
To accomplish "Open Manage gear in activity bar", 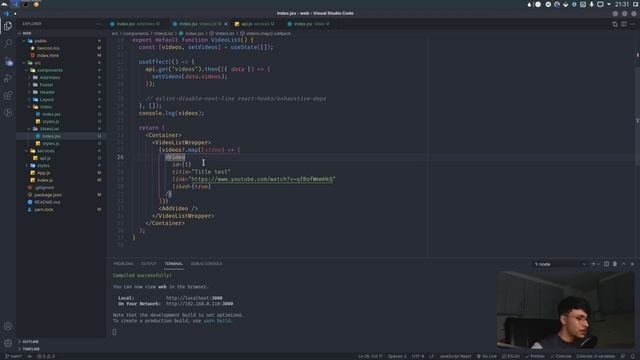I will coord(8,344).
